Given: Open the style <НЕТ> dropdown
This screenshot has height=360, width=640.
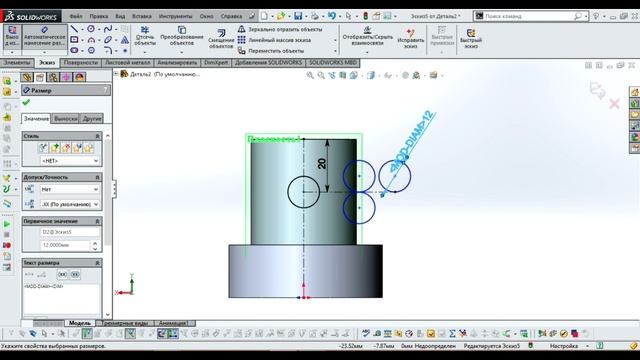Looking at the screenshot, I should (x=70, y=161).
